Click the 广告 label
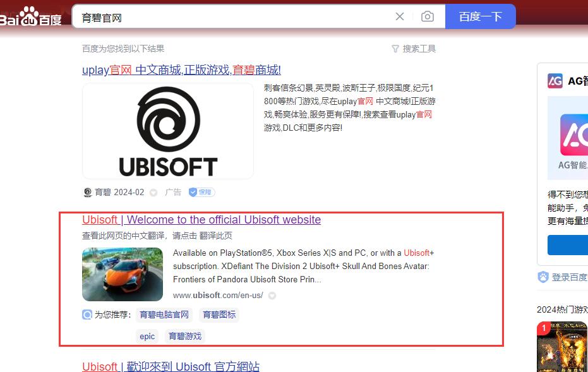The image size is (588, 372). point(173,193)
